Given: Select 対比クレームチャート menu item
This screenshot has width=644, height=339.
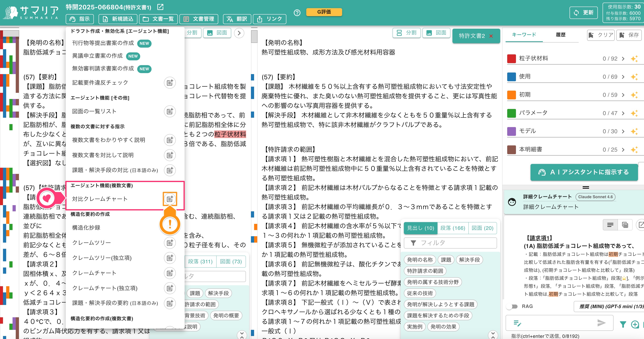Looking at the screenshot, I should point(100,199).
